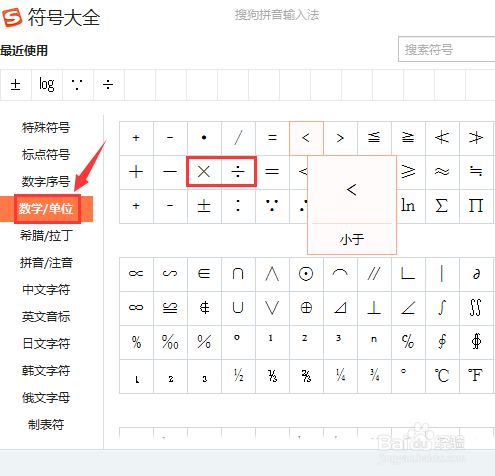Open the 特殊符号 category
Image resolution: width=495 pixels, height=476 pixels.
(46, 128)
